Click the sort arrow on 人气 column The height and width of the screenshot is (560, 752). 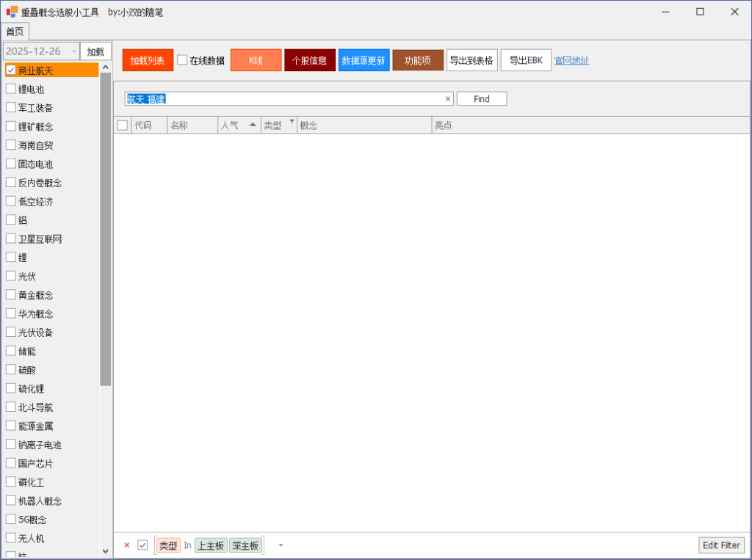pos(253,126)
